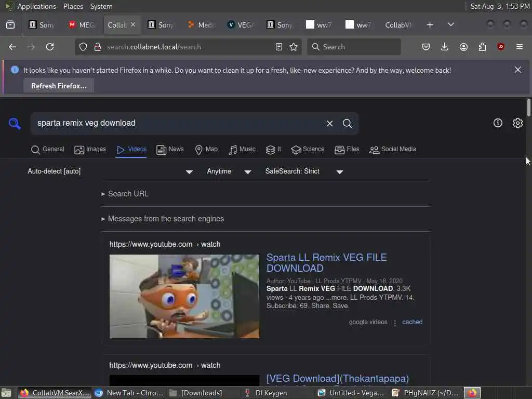The width and height of the screenshot is (532, 399).
Task: Click the site security padlock icon
Action: point(98,47)
